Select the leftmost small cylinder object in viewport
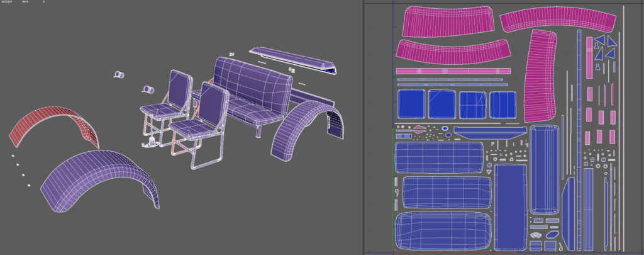The image size is (644, 255). [119, 74]
